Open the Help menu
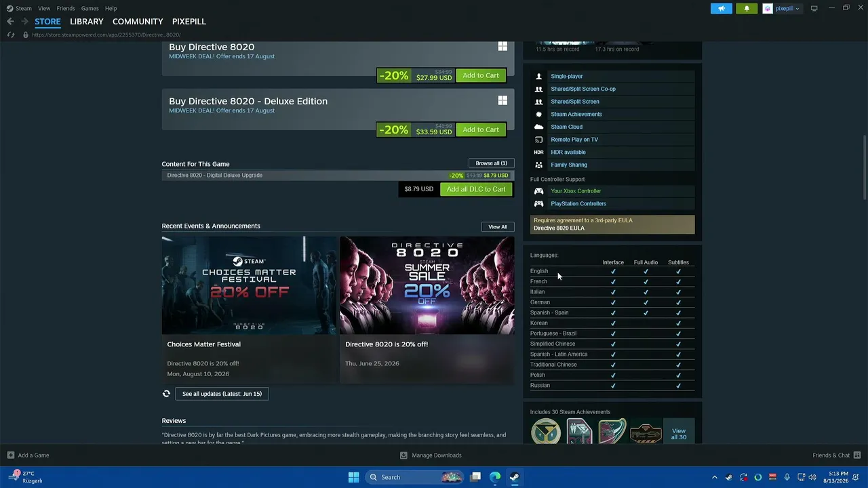The width and height of the screenshot is (868, 488). click(111, 8)
